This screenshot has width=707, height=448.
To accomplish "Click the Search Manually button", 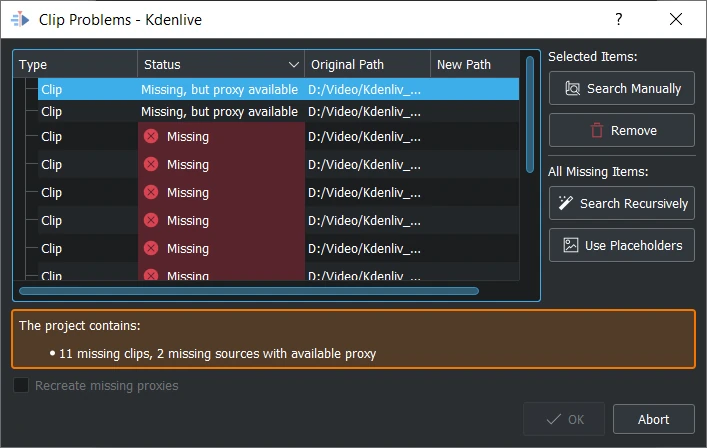I will click(x=621, y=88).
